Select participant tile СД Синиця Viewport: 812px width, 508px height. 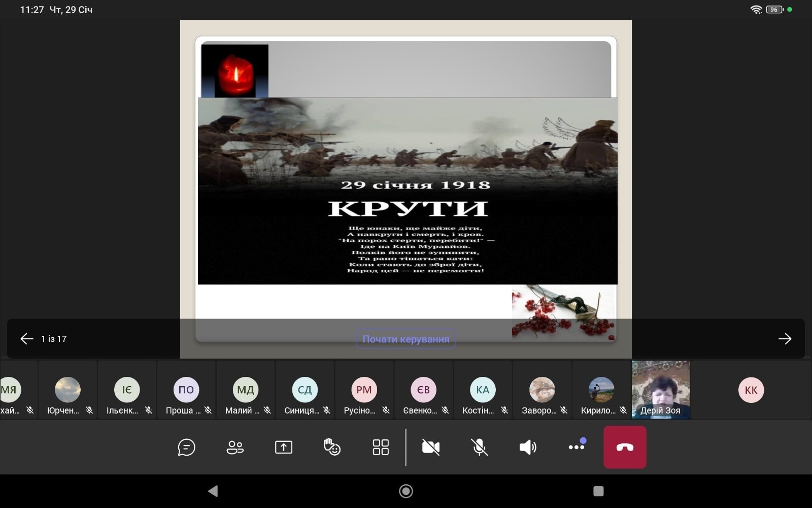click(x=304, y=390)
